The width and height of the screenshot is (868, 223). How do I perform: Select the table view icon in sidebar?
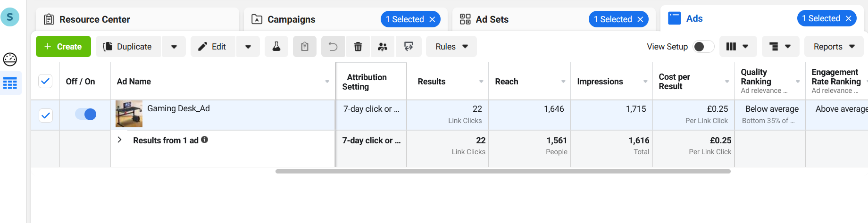10,83
